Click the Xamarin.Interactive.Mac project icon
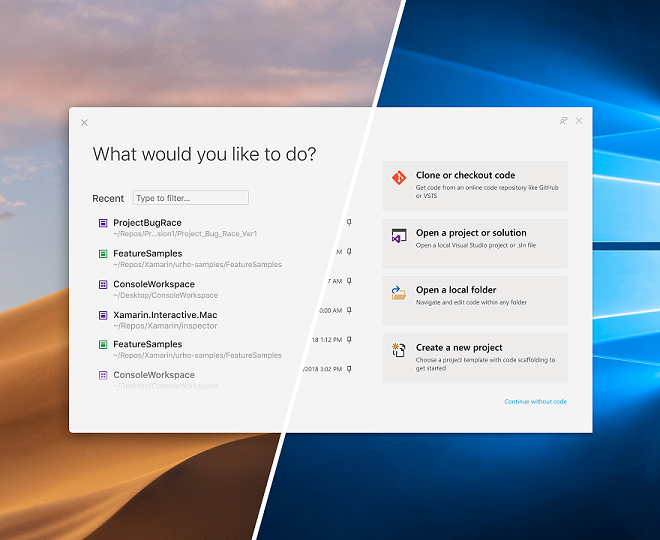Image resolution: width=660 pixels, height=540 pixels. click(103, 315)
